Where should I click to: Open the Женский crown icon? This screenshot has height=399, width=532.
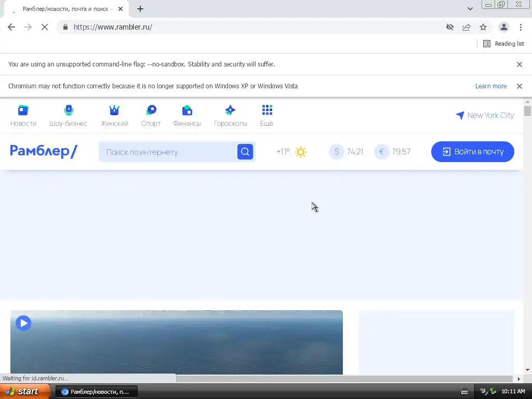[x=114, y=110]
